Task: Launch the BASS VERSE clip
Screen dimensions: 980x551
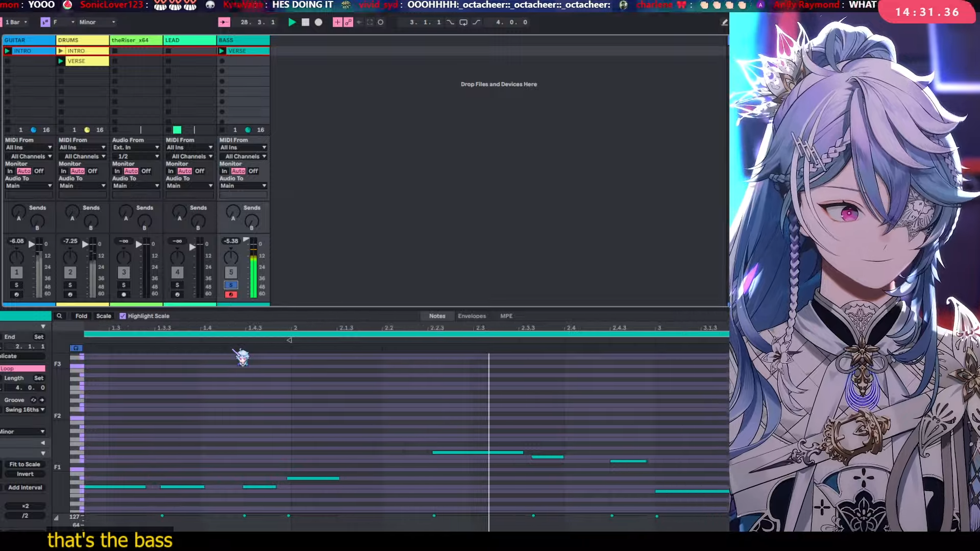Action: (222, 51)
